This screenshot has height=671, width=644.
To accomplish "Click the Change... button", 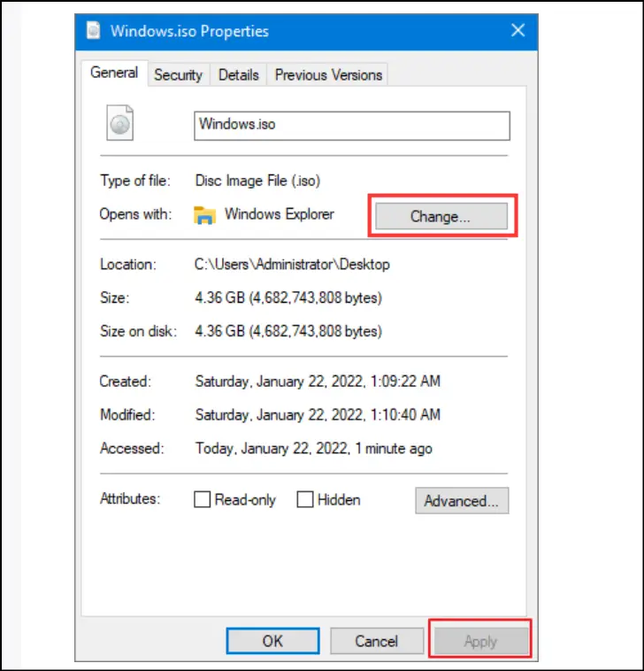I will pyautogui.click(x=441, y=216).
